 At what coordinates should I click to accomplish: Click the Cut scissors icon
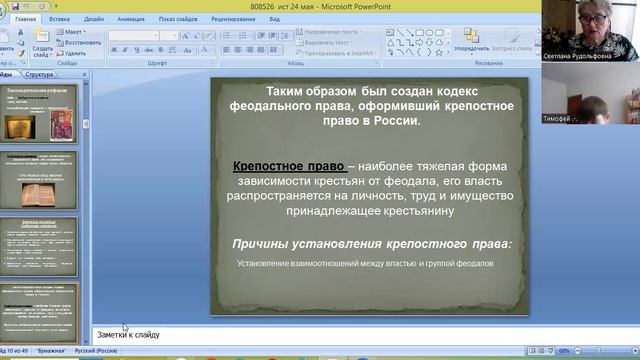coord(20,32)
